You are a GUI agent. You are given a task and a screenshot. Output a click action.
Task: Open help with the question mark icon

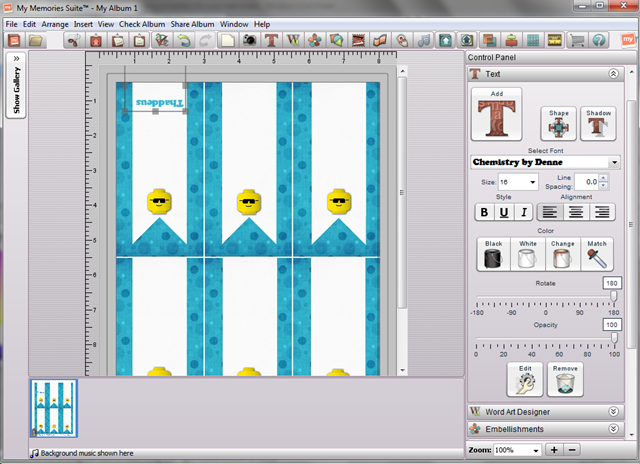599,41
